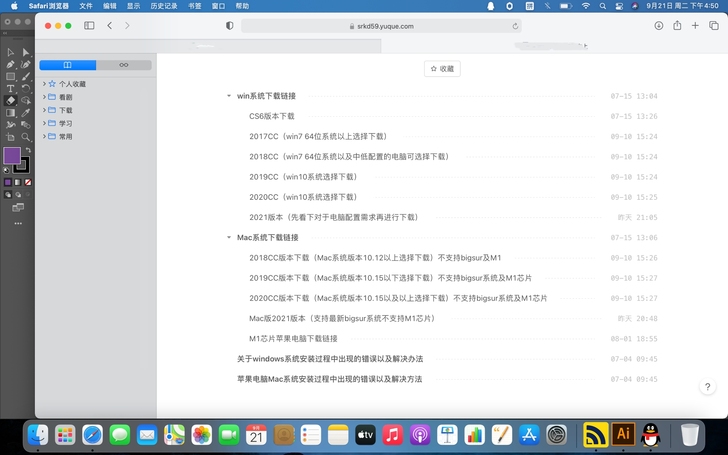Expand the 看剧 bookmarks folder
The height and width of the screenshot is (455, 728).
tap(44, 97)
